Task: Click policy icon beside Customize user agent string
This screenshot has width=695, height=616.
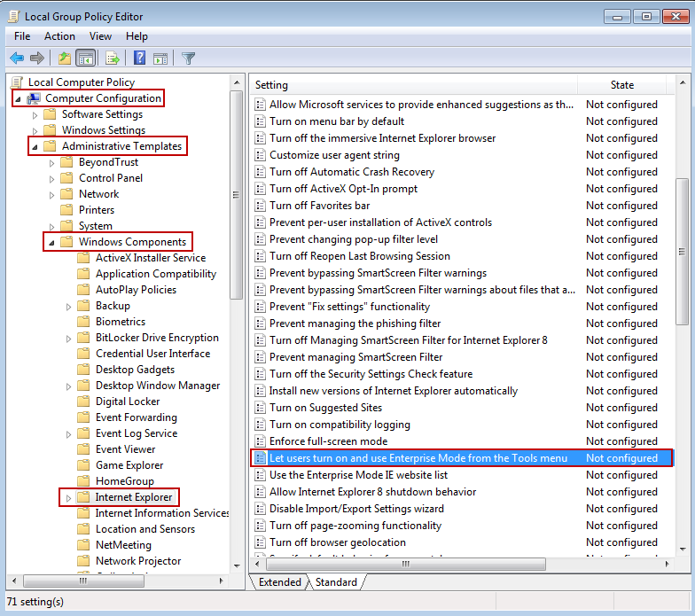Action: pyautogui.click(x=261, y=155)
